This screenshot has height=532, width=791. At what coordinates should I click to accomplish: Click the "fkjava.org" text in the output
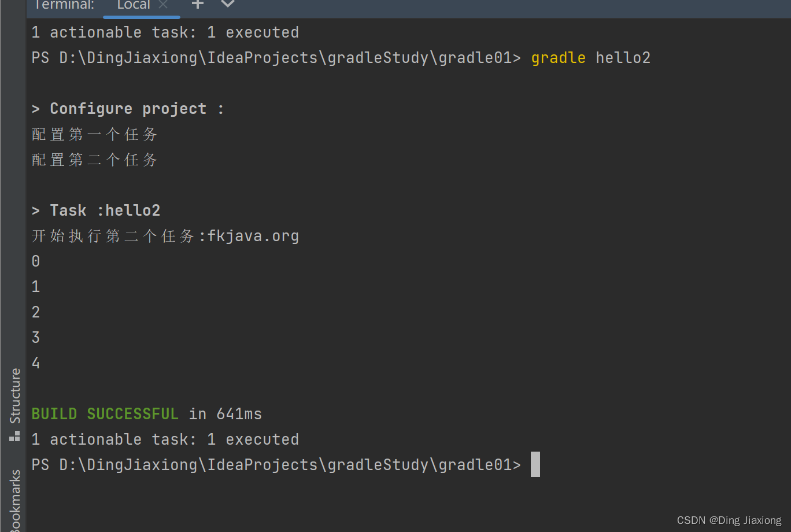point(253,236)
